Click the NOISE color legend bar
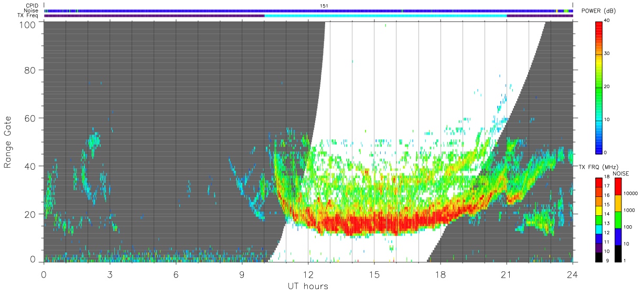Screen dimensions: 644x297 tap(618, 220)
